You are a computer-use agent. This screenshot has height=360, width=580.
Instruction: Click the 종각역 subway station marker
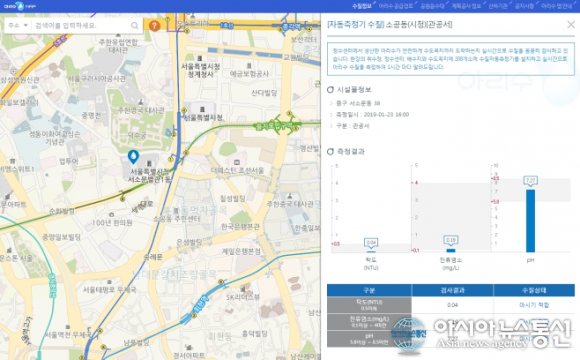pos(291,27)
